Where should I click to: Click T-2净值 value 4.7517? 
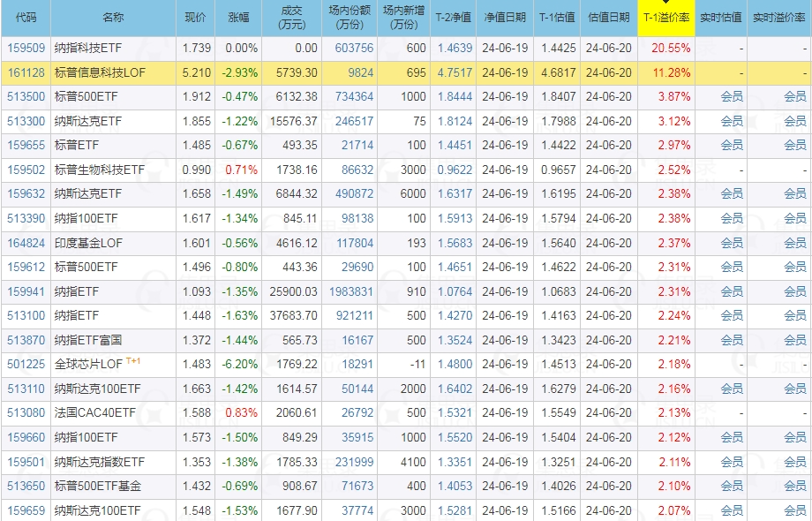click(x=455, y=72)
